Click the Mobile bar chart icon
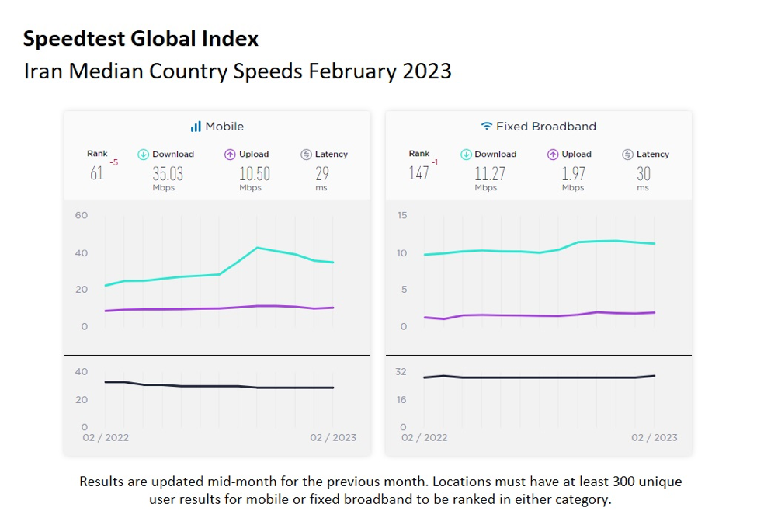This screenshot has width=757, height=532. pyautogui.click(x=196, y=127)
